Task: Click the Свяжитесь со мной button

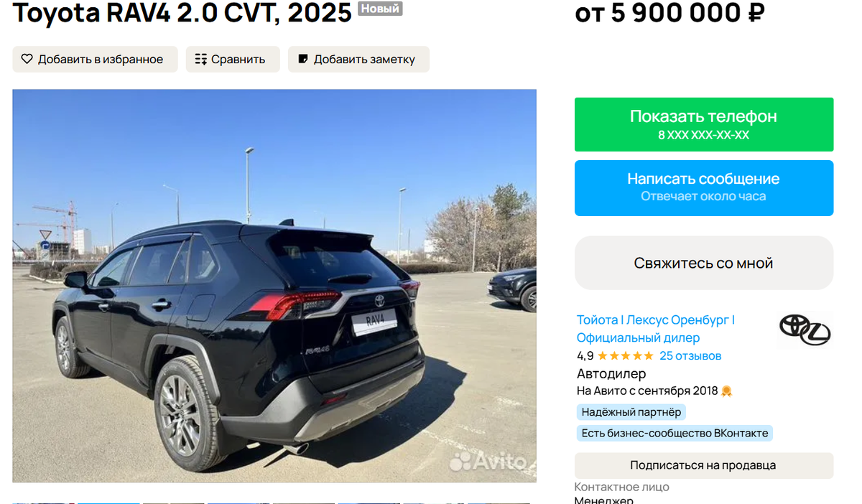Action: 704,263
